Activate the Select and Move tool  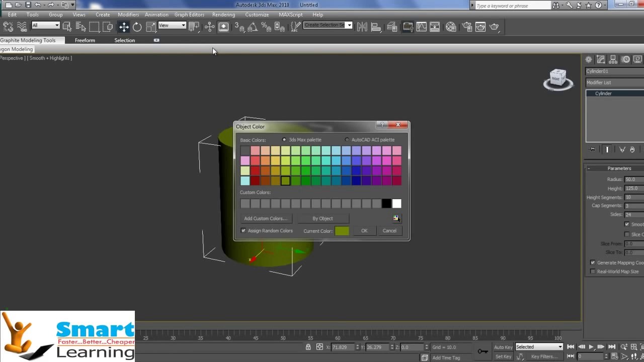point(124,27)
